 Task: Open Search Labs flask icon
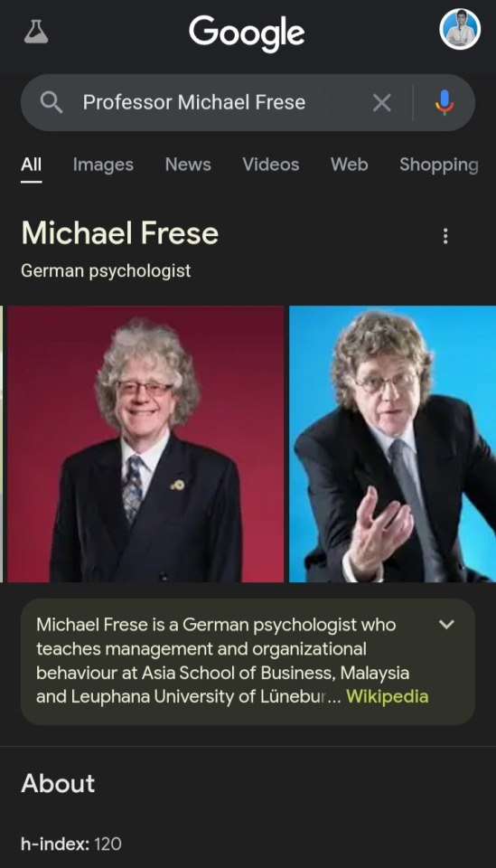coord(36,32)
